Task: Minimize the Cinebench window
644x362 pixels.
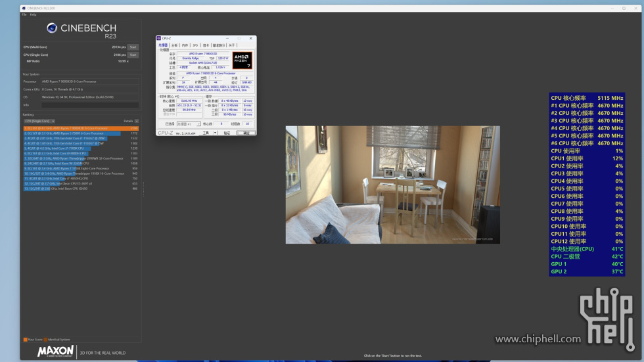Action: [x=612, y=8]
